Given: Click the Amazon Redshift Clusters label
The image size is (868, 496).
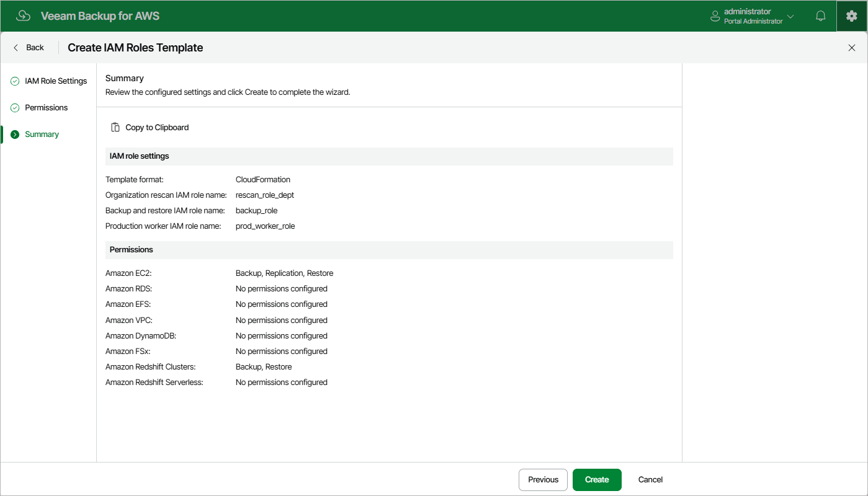Looking at the screenshot, I should [x=151, y=367].
